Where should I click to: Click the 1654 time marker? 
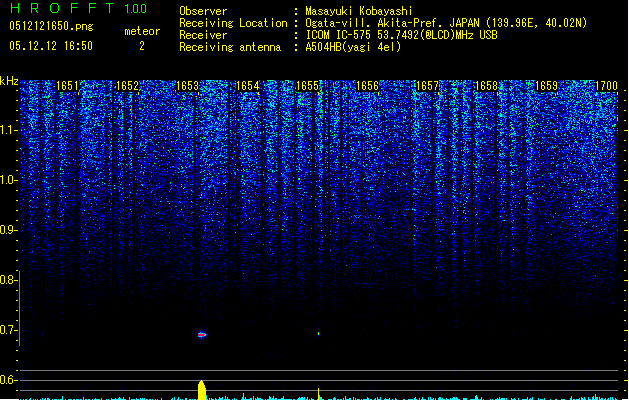point(248,86)
